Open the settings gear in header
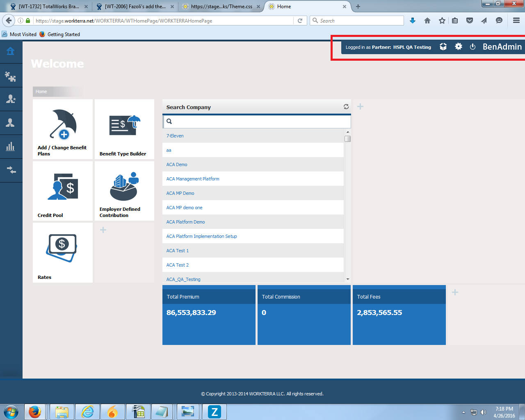525x420 pixels. click(x=459, y=47)
